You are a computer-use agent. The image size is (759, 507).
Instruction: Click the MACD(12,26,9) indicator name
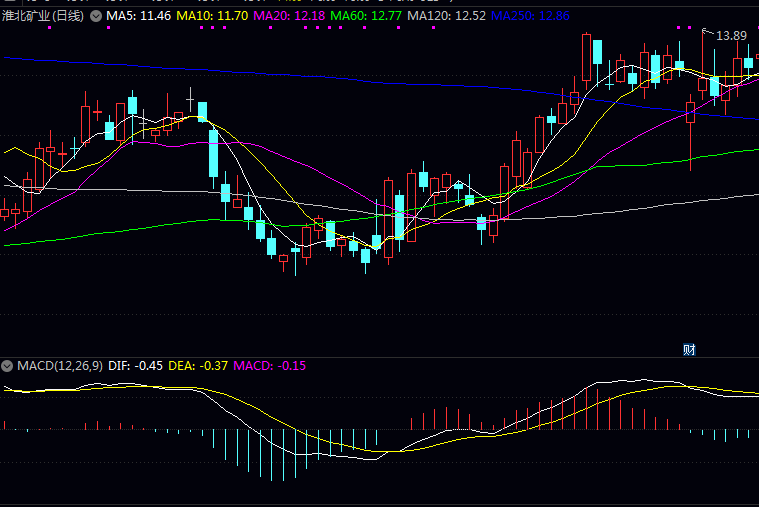60,366
